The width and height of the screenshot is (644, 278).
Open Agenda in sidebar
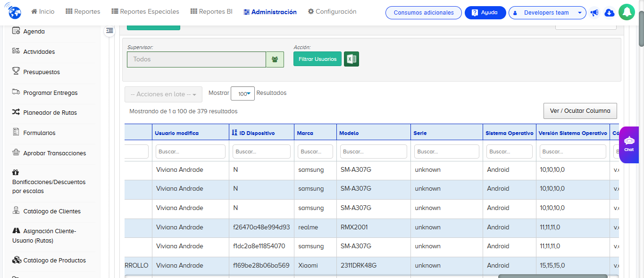[x=34, y=32]
